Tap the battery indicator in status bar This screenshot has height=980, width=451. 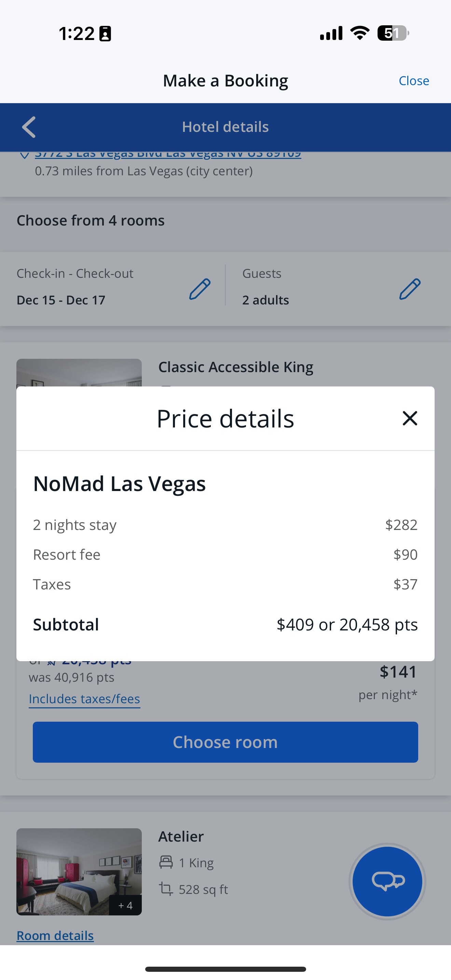(393, 33)
